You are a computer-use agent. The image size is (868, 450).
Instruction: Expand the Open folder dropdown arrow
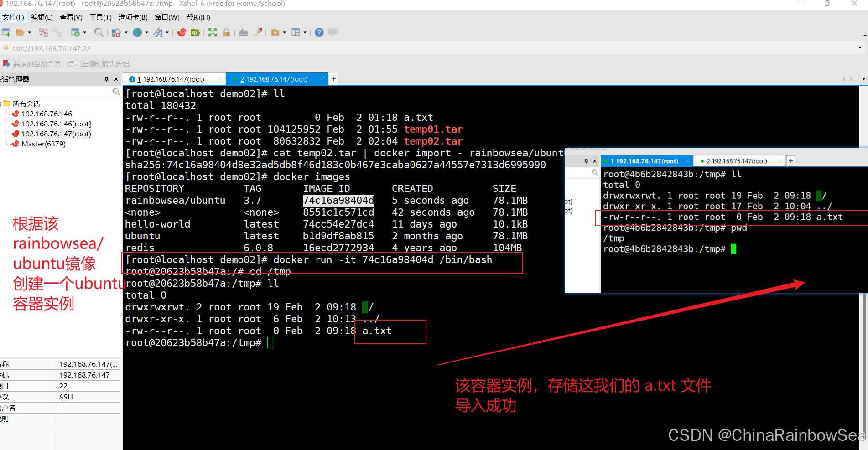click(29, 32)
